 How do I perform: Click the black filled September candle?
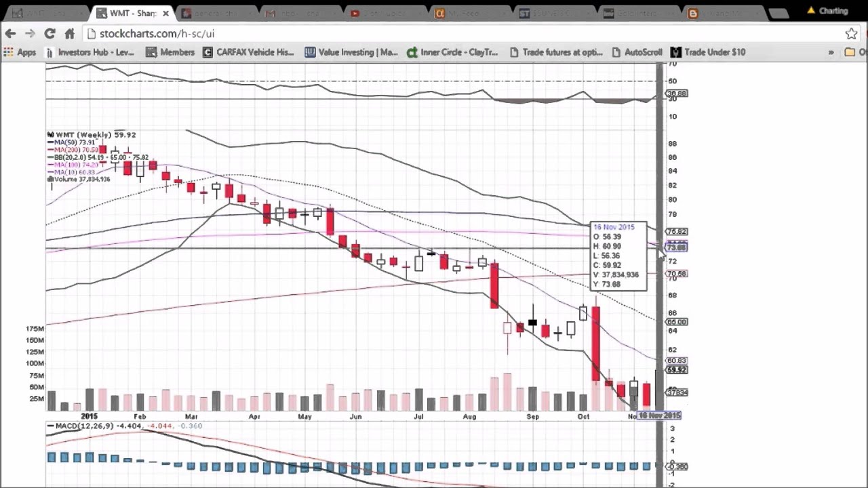pyautogui.click(x=532, y=323)
